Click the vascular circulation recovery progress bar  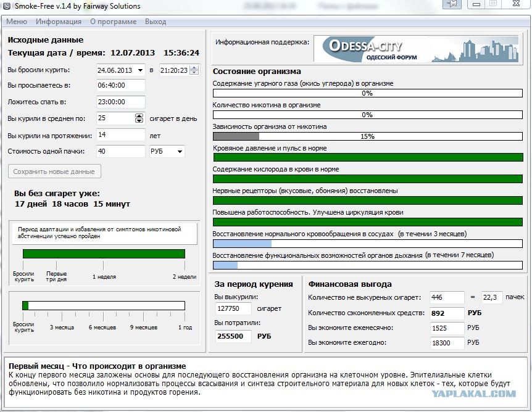tap(367, 244)
